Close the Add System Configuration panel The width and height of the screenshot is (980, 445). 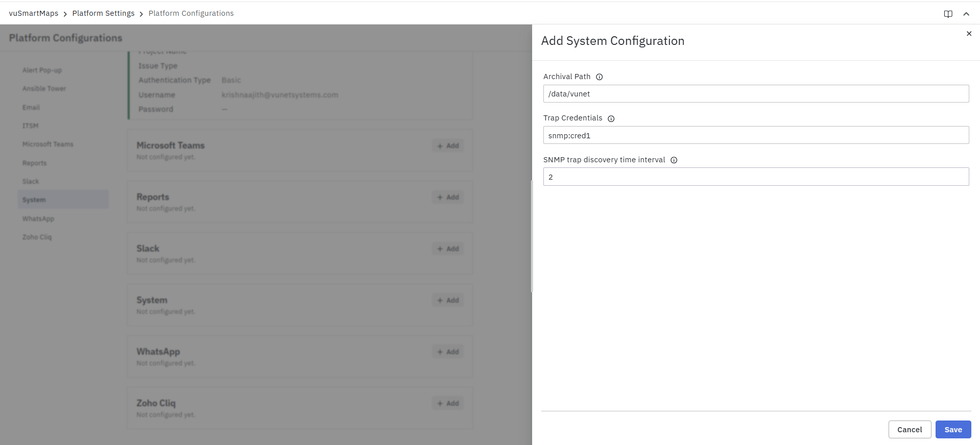coord(969,34)
